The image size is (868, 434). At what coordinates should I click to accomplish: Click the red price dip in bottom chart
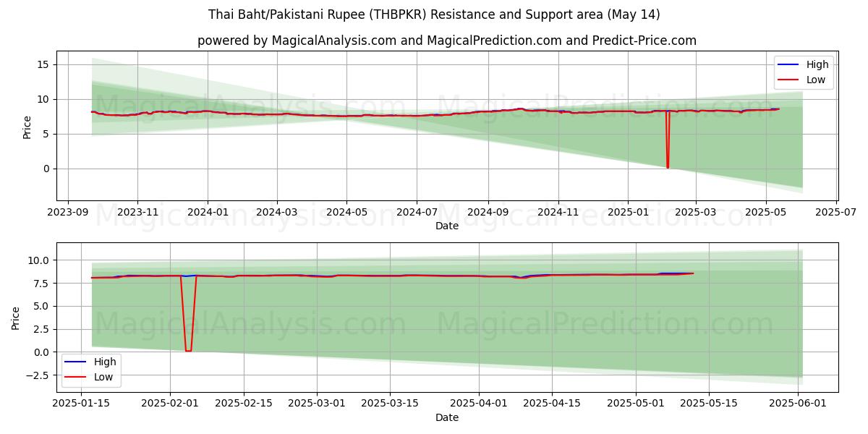click(188, 313)
